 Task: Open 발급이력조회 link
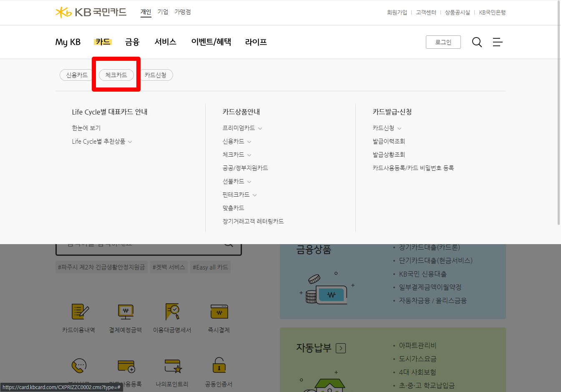click(389, 142)
